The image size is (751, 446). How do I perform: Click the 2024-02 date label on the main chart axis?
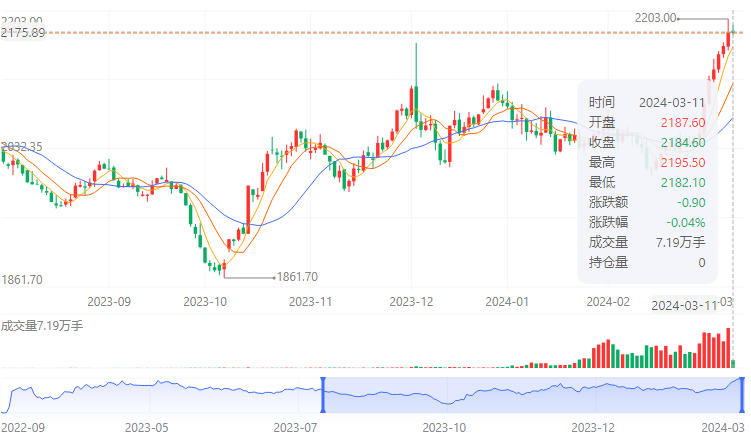(x=607, y=300)
